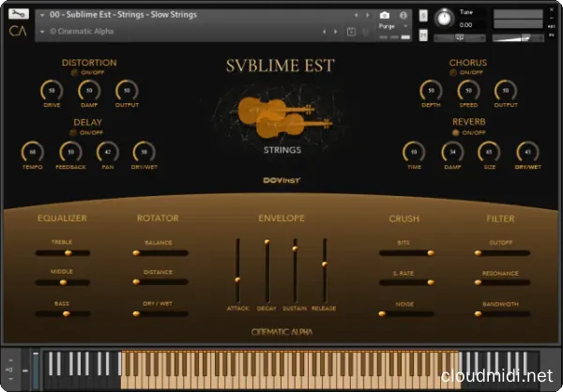This screenshot has width=563, height=392.
Task: Click the Rotator Distance slider
Action: coord(160,282)
